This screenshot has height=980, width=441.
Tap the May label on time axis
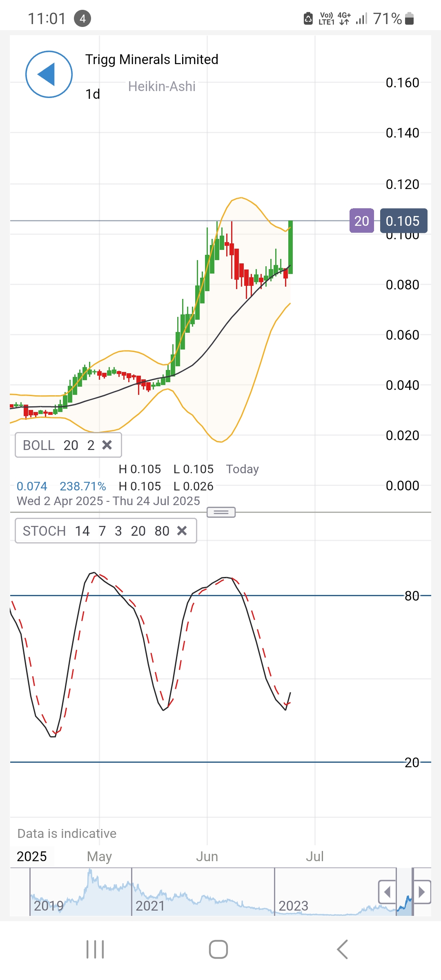click(99, 857)
